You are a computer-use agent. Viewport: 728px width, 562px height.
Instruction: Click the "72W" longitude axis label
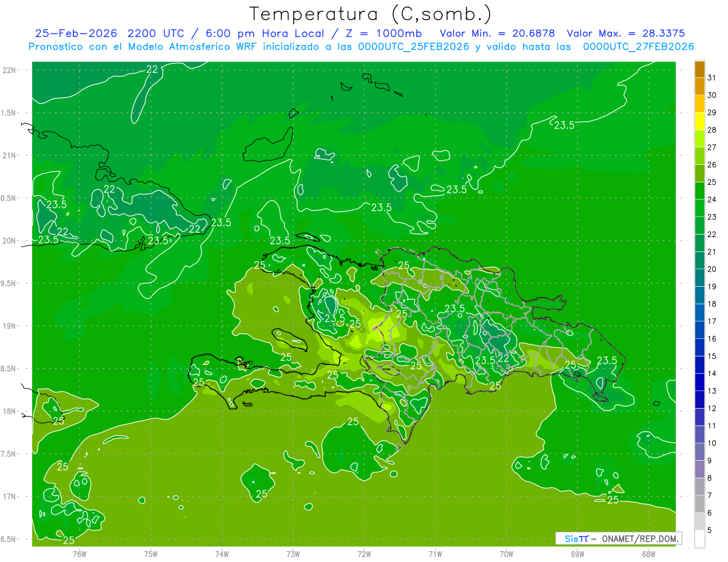[364, 554]
